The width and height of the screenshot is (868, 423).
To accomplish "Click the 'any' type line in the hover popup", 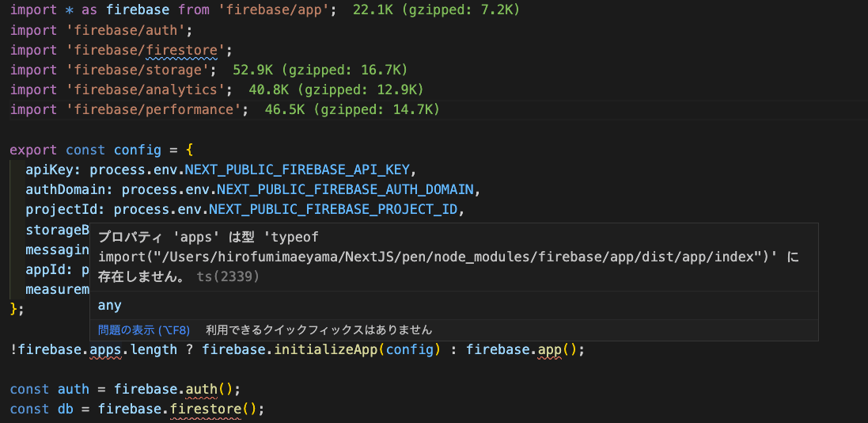I will click(x=110, y=306).
